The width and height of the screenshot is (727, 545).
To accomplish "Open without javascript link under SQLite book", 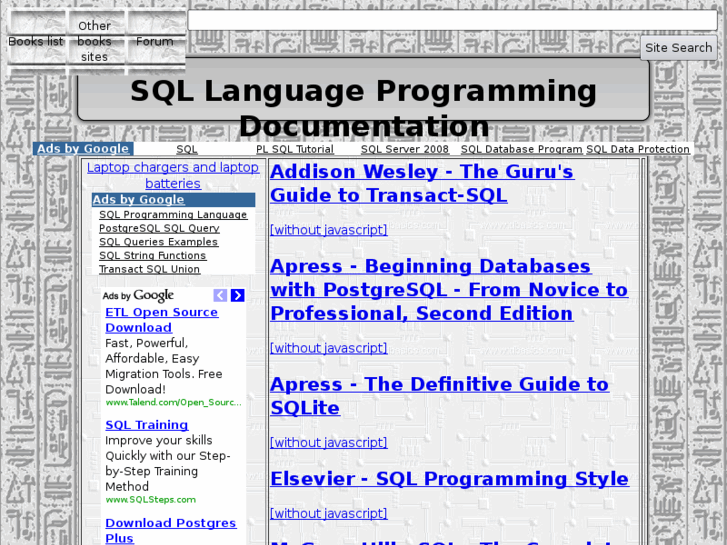I will [328, 442].
